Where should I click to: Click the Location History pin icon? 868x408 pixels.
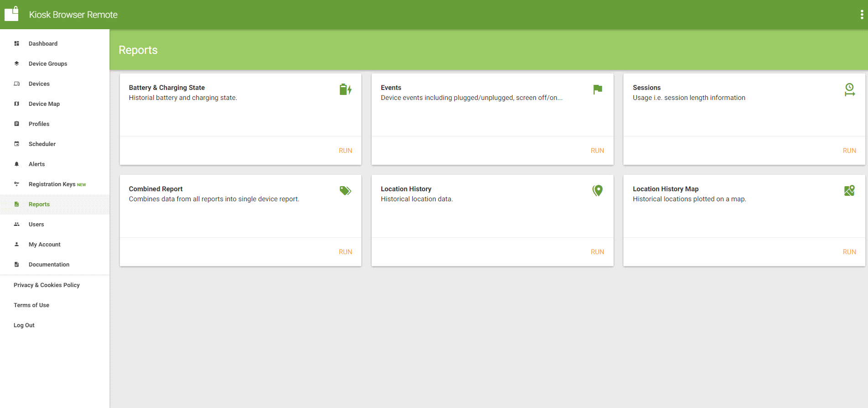coord(598,191)
